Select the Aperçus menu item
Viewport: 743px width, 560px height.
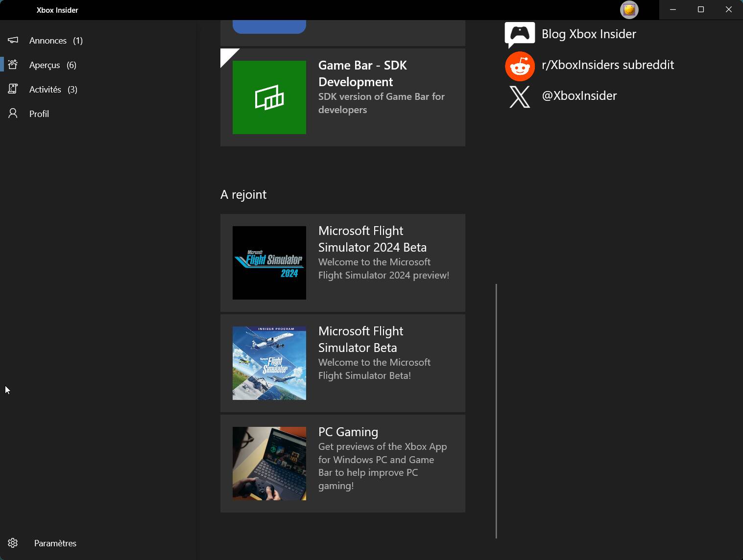(x=98, y=65)
